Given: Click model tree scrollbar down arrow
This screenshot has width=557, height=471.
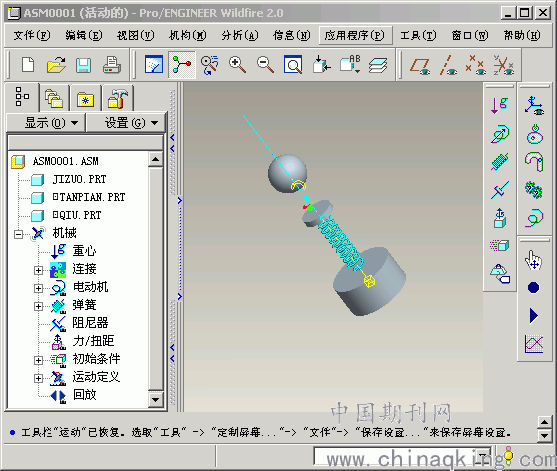Looking at the screenshot, I should 155,400.
